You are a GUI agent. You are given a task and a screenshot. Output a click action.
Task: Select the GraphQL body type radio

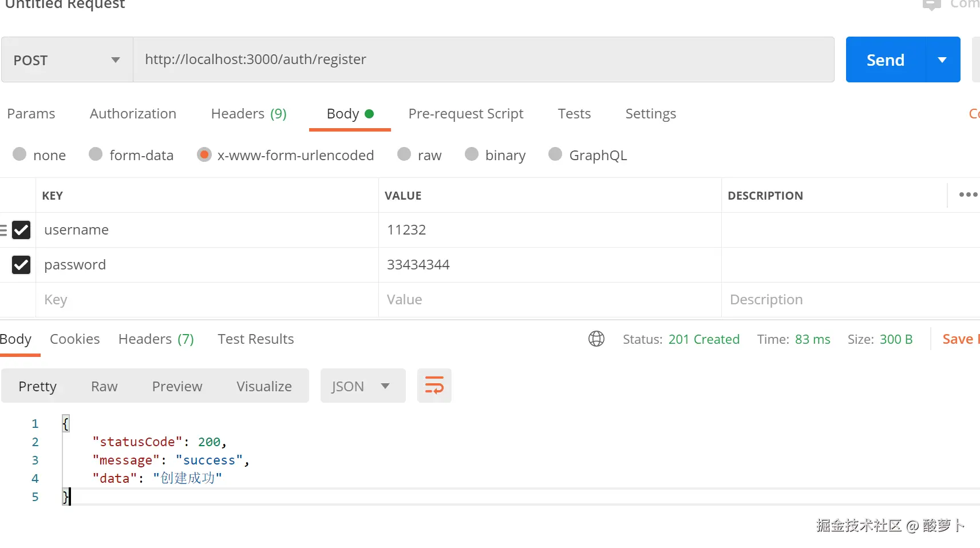click(x=555, y=154)
